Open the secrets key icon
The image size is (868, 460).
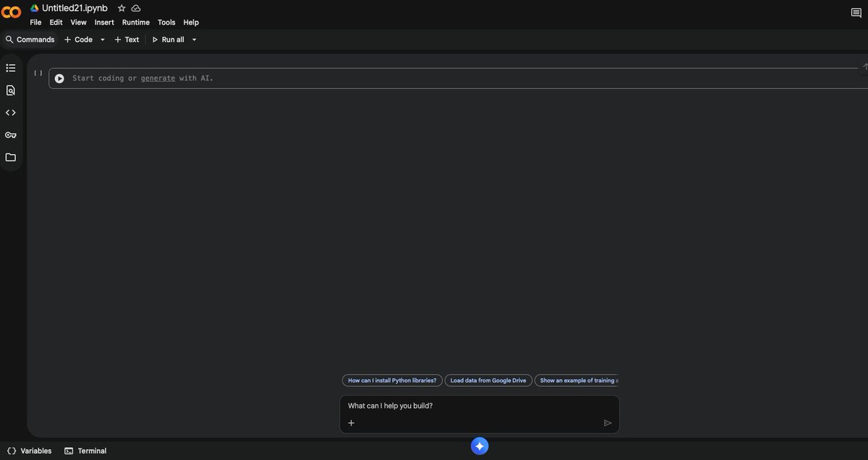pyautogui.click(x=11, y=135)
